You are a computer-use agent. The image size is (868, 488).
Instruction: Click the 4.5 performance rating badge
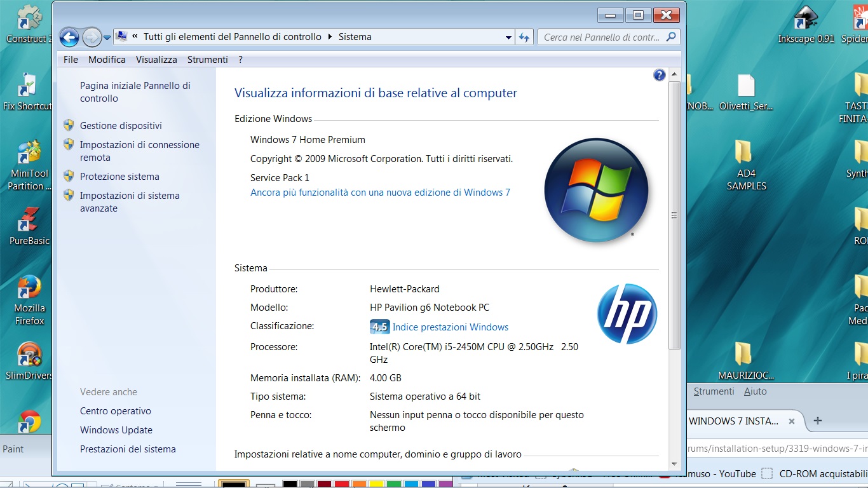pyautogui.click(x=379, y=327)
